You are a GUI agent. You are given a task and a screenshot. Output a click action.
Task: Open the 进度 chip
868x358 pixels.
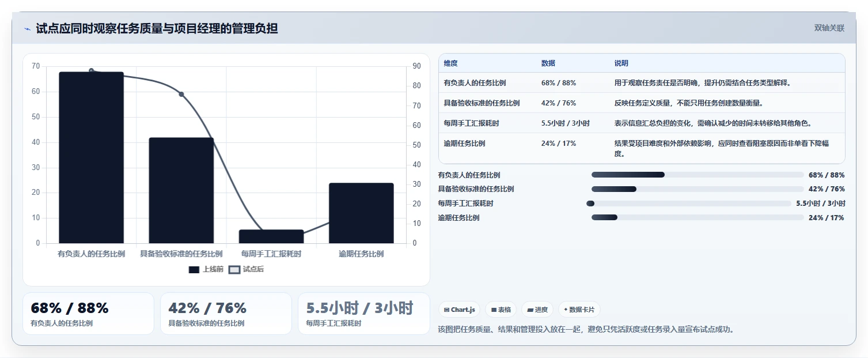tap(537, 310)
